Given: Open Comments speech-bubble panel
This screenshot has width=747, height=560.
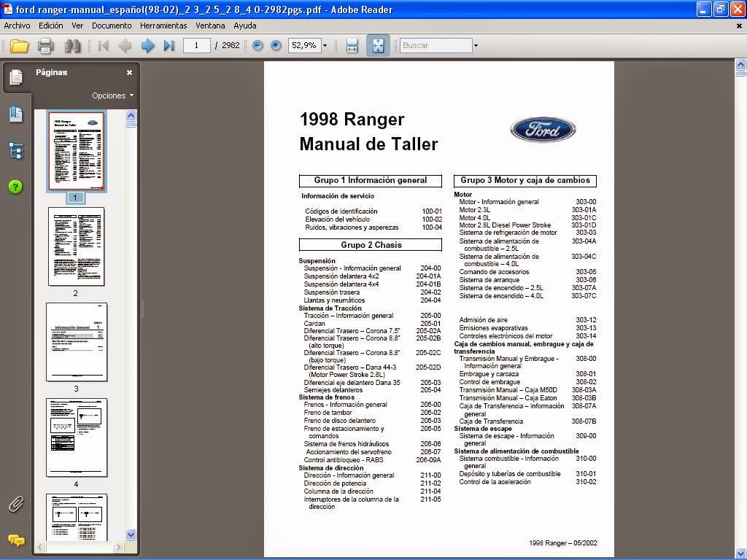Looking at the screenshot, I should point(16,540).
